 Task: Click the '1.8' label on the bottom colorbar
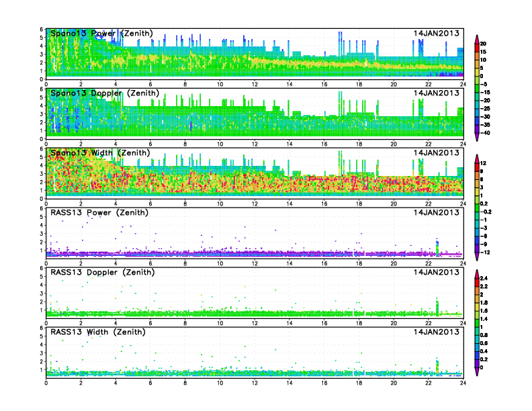click(x=484, y=303)
